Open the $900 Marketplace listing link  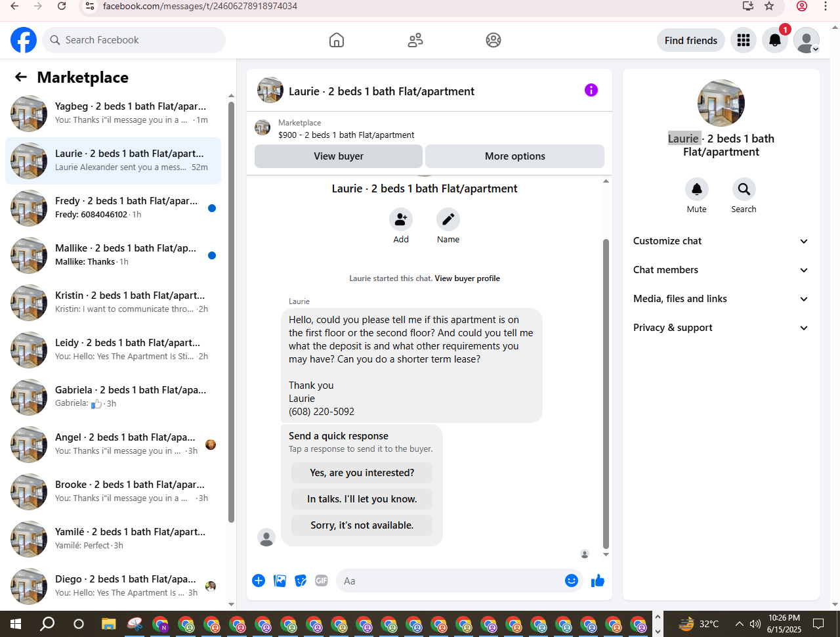tap(346, 135)
